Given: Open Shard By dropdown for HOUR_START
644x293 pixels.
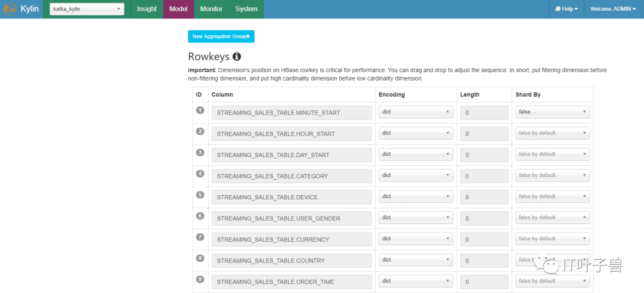Looking at the screenshot, I should (x=553, y=133).
